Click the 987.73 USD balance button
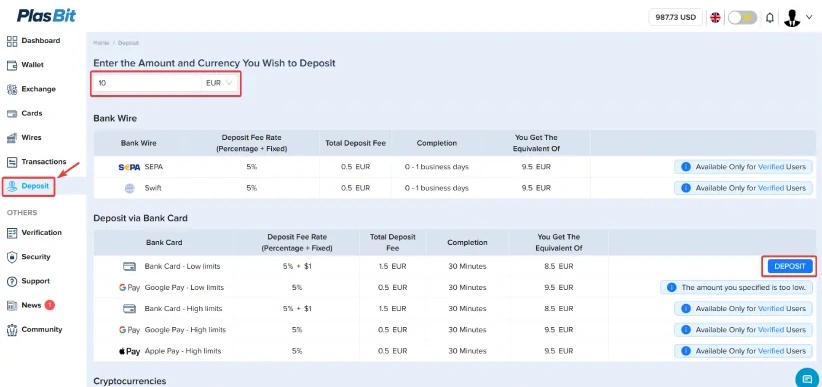Screen dimensions: 822x387 pyautogui.click(x=675, y=17)
